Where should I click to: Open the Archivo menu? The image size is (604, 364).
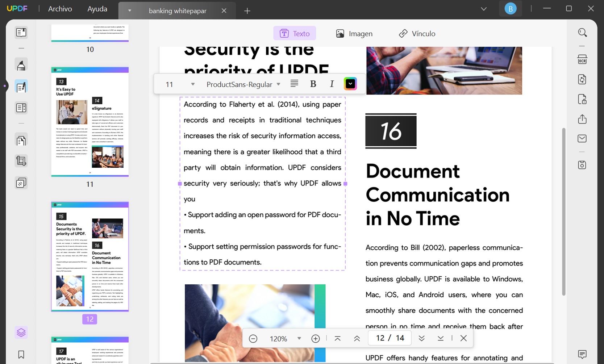pos(60,9)
